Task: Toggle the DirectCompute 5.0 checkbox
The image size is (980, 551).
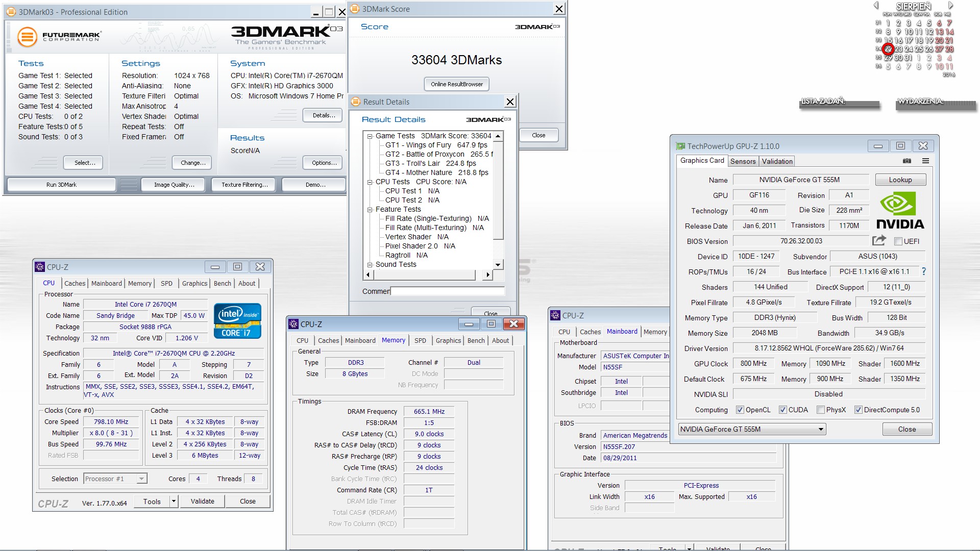Action: (x=858, y=410)
